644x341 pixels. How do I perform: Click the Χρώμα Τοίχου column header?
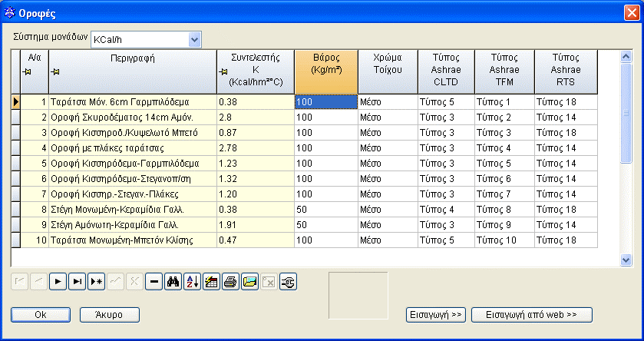(x=388, y=72)
